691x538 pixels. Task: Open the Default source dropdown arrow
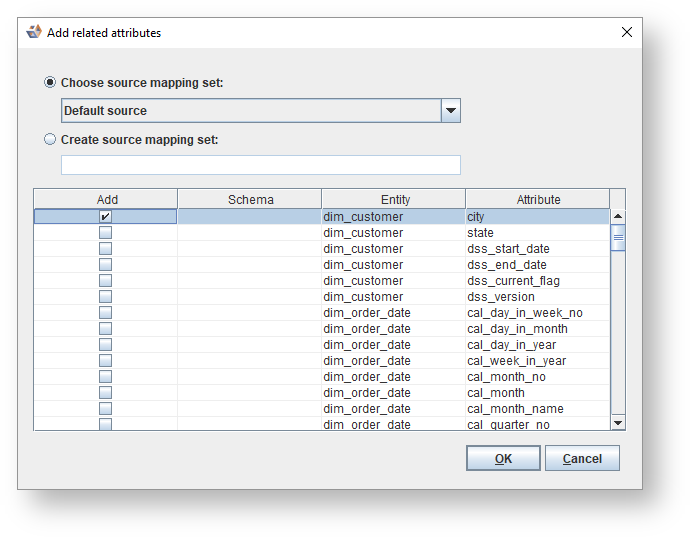click(x=451, y=111)
